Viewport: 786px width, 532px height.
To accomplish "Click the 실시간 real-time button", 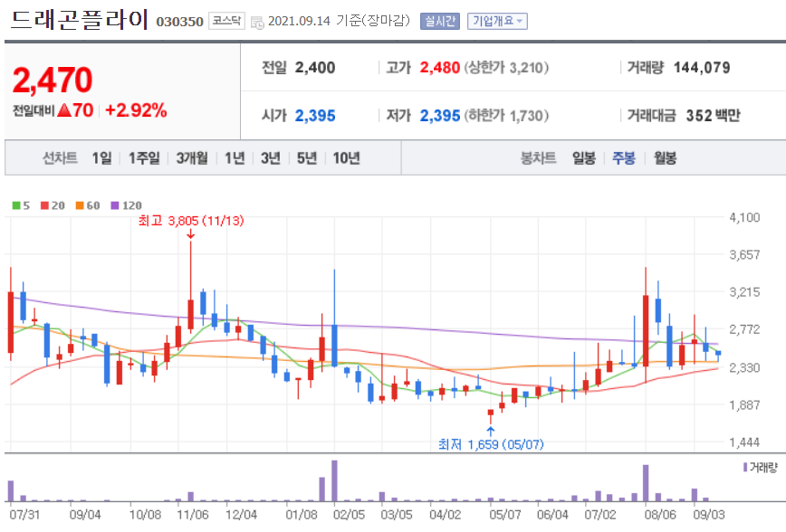I will (439, 21).
